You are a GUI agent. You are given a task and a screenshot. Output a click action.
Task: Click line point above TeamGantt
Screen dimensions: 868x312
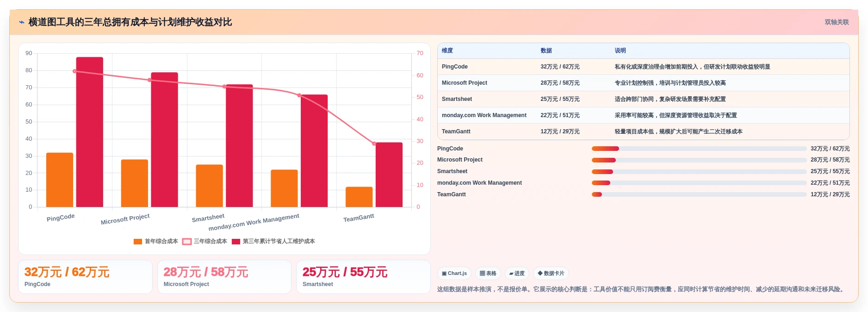(374, 144)
